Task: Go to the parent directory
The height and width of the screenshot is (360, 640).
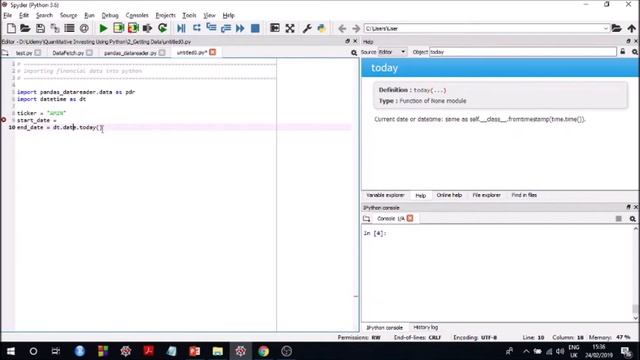Action: point(632,29)
